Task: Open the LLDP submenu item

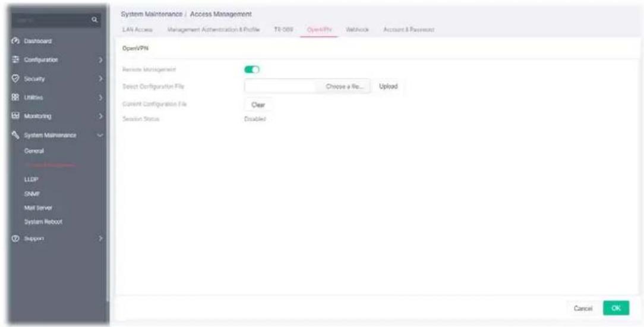Action: [x=31, y=180]
